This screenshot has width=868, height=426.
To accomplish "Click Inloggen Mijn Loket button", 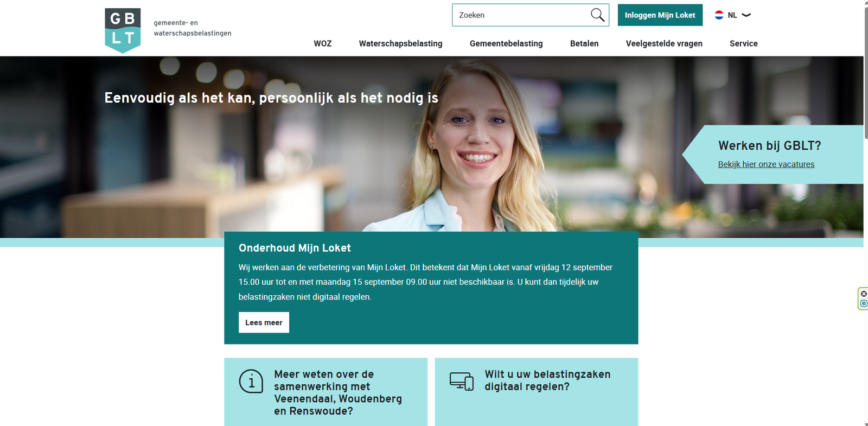I will 660,15.
